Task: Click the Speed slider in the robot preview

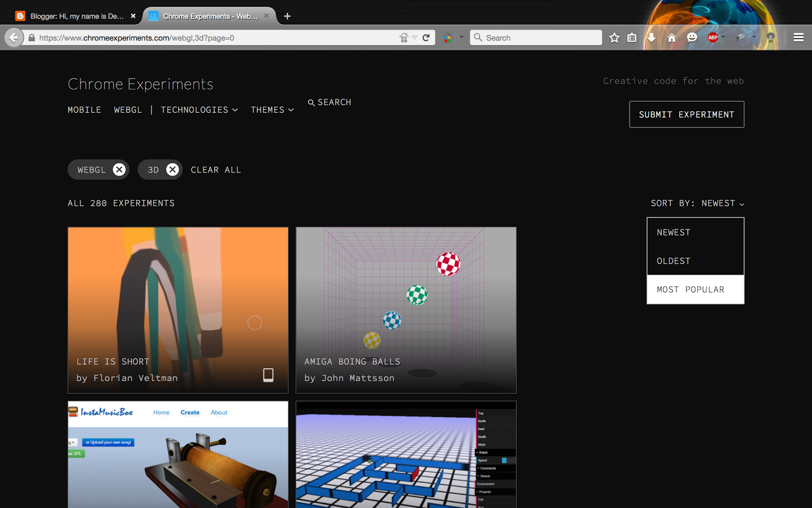Action: point(504,460)
